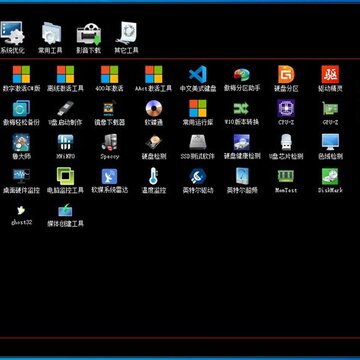Image resolution: width=360 pixels, height=360 pixels.
Task: Launch MemTest memory stick icon
Action: coord(286,181)
